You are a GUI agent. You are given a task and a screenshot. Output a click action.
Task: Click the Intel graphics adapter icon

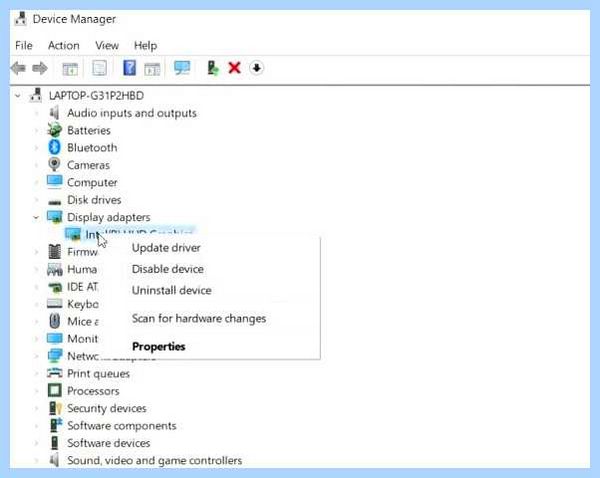point(73,234)
